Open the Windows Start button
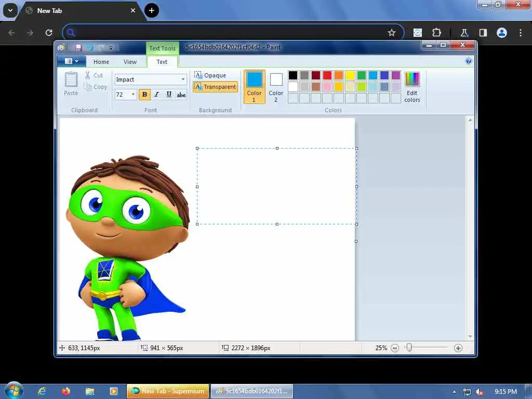This screenshot has height=399, width=532. [x=14, y=390]
